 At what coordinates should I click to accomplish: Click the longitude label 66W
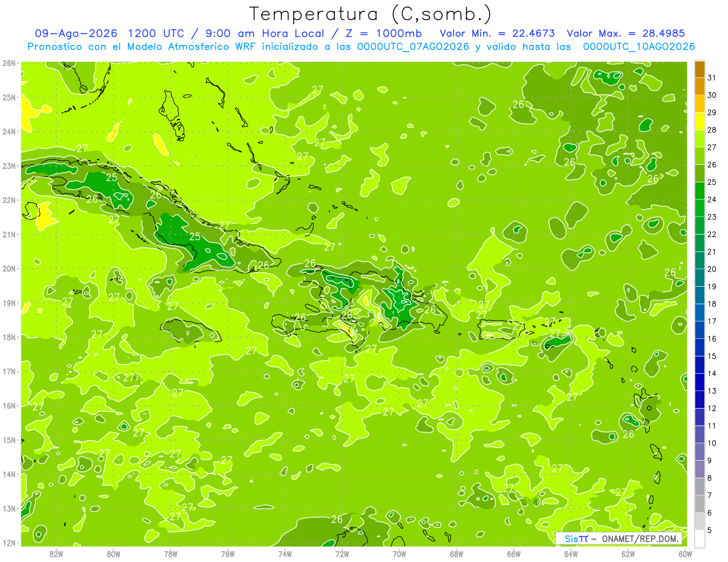point(514,554)
